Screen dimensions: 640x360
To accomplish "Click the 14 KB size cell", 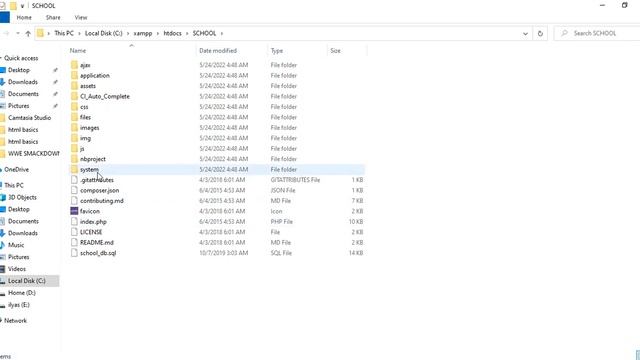I will click(x=356, y=253).
